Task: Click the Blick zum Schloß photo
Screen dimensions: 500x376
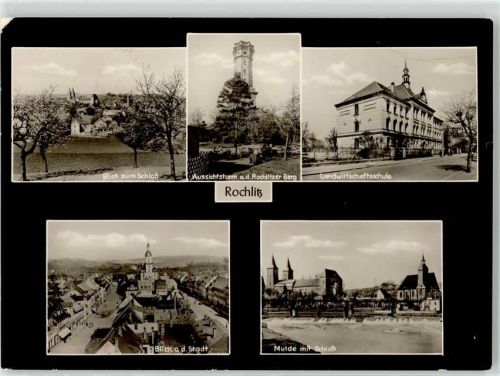Action: 99,114
